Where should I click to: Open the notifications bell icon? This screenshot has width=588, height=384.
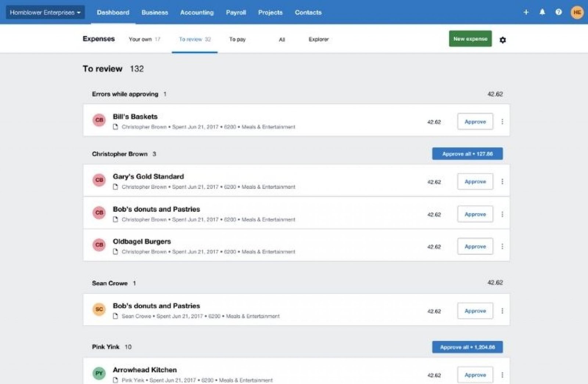click(542, 12)
